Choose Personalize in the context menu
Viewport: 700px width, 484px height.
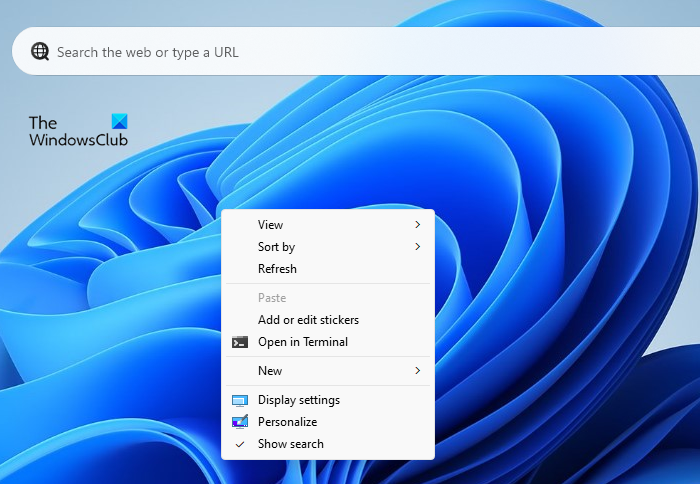point(328,422)
